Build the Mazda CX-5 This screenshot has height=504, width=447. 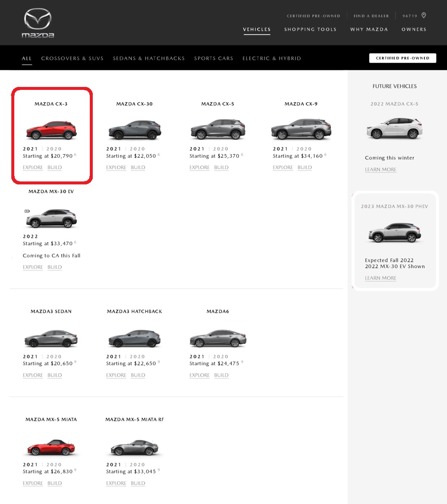[x=221, y=167]
